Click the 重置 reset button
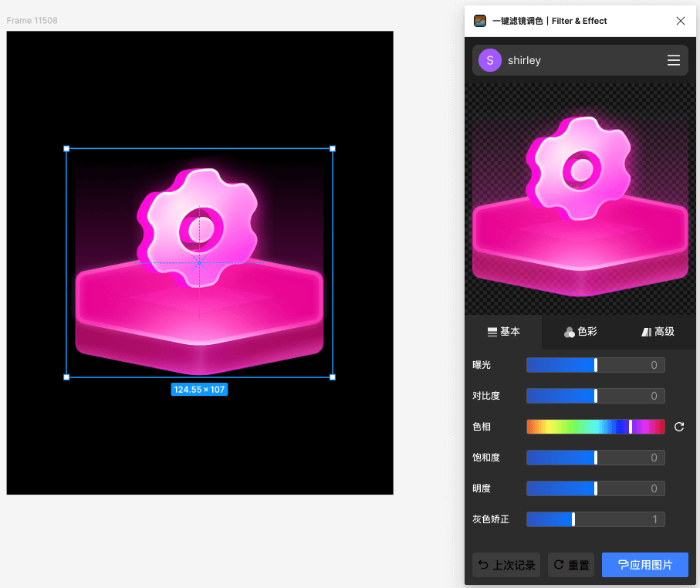This screenshot has height=588, width=700. click(x=571, y=565)
